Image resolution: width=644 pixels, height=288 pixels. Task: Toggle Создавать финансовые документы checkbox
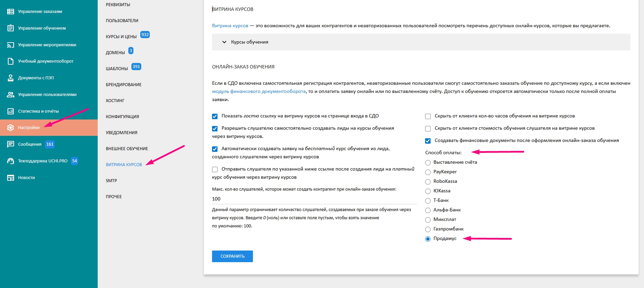pyautogui.click(x=428, y=141)
